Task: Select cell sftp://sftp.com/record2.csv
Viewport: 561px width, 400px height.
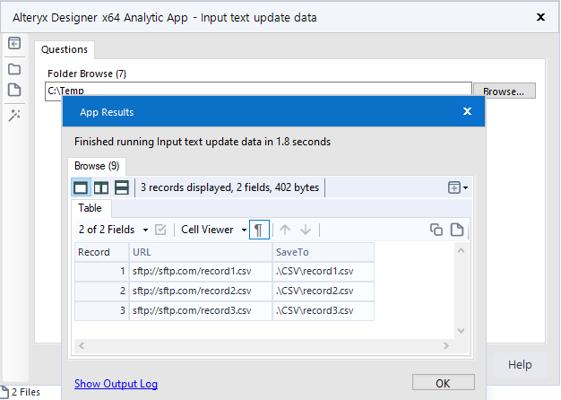Action: [x=201, y=291]
